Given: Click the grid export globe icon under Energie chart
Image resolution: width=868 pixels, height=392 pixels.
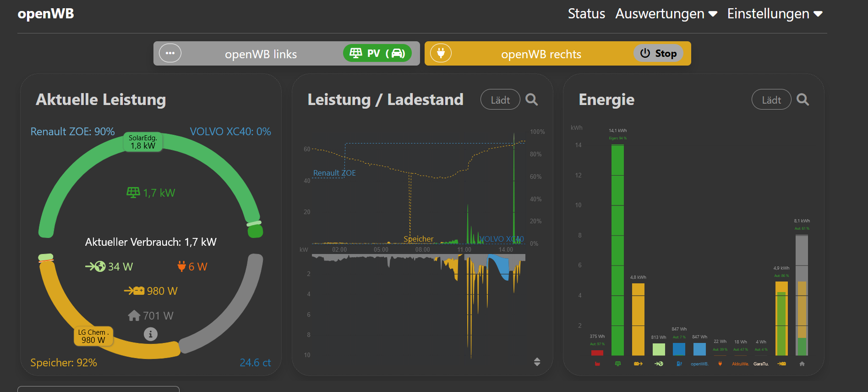Looking at the screenshot, I should pyautogui.click(x=659, y=364).
